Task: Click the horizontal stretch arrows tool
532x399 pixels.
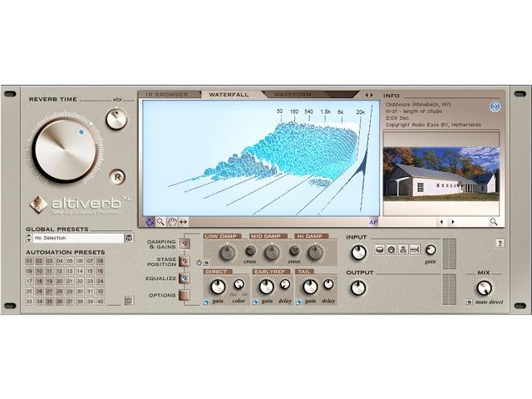Action: pyautogui.click(x=183, y=222)
